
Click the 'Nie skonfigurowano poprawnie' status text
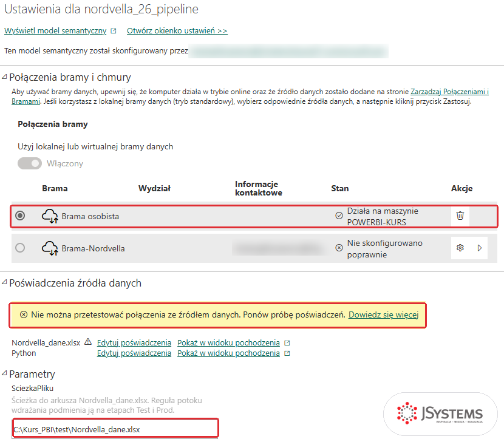click(385, 248)
